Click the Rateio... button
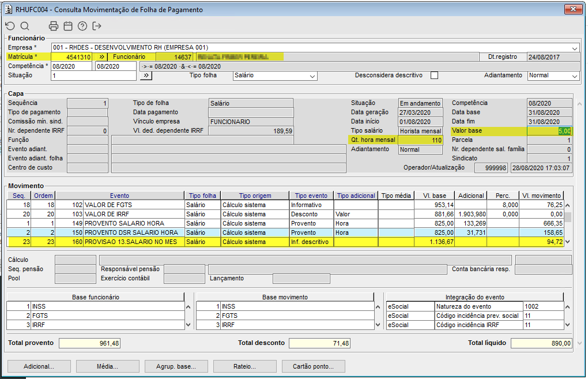The image size is (588, 379). click(x=244, y=366)
